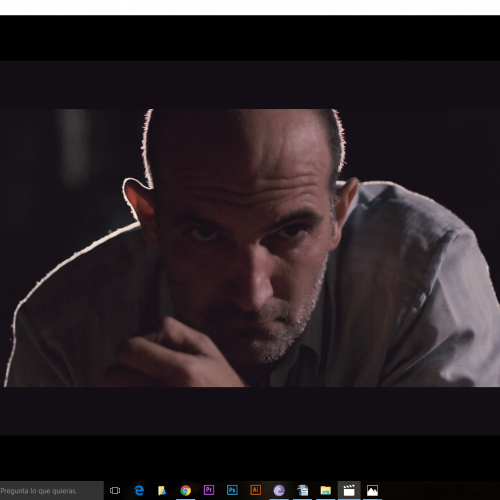Open Adobe Illustrator taskbar icon
This screenshot has width=500, height=500.
pos(256,490)
